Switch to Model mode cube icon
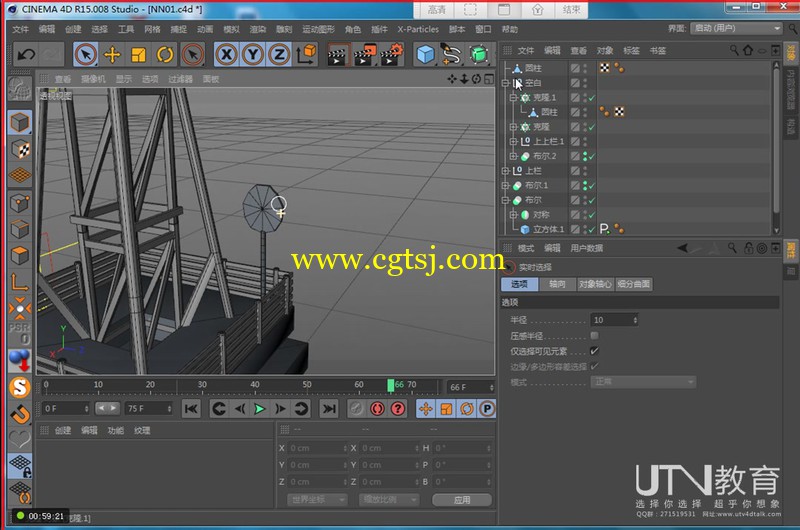Image resolution: width=800 pixels, height=530 pixels. (x=20, y=123)
